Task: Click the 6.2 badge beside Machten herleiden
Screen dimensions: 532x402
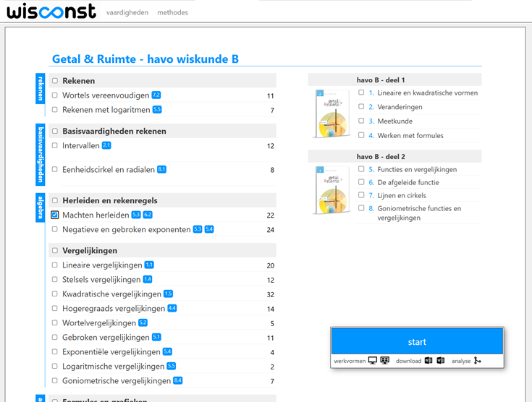Action: coord(148,215)
